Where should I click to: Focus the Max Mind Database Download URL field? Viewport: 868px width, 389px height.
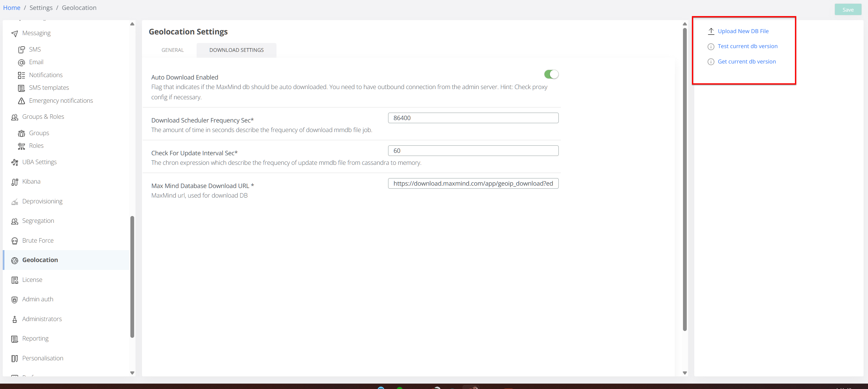click(473, 184)
